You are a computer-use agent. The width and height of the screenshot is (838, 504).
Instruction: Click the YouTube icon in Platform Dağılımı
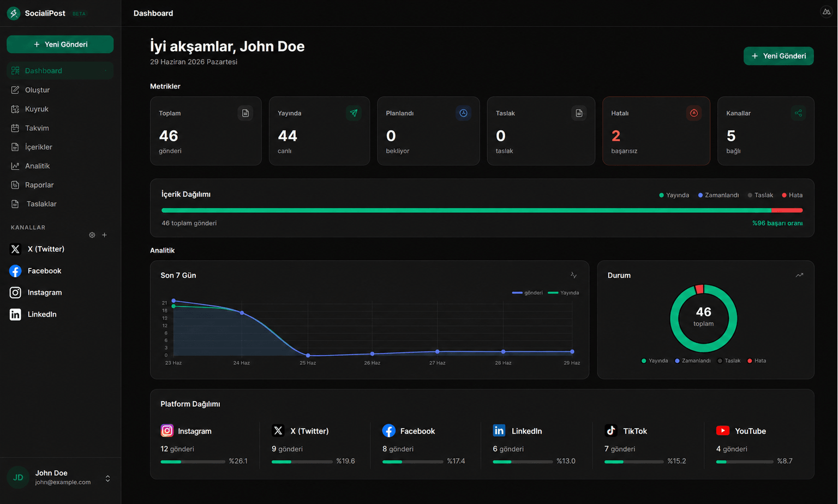tap(723, 430)
